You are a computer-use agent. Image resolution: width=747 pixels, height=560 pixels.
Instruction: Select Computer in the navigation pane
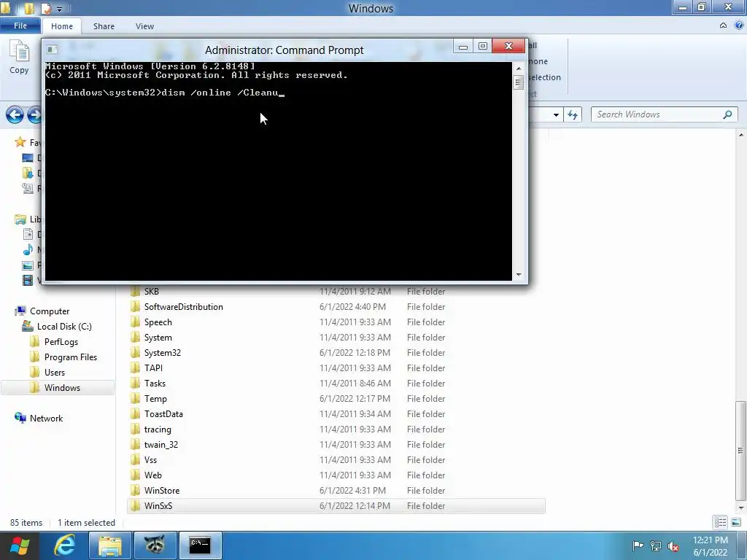50,311
